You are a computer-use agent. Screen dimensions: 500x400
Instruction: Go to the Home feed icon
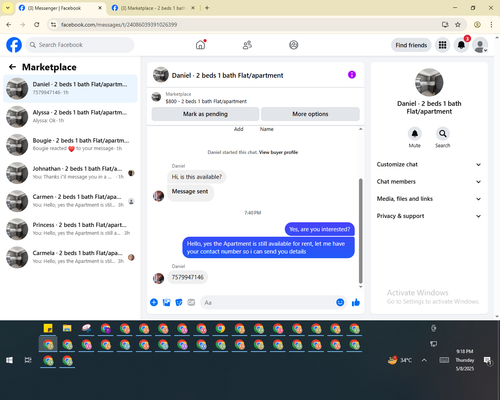click(200, 45)
